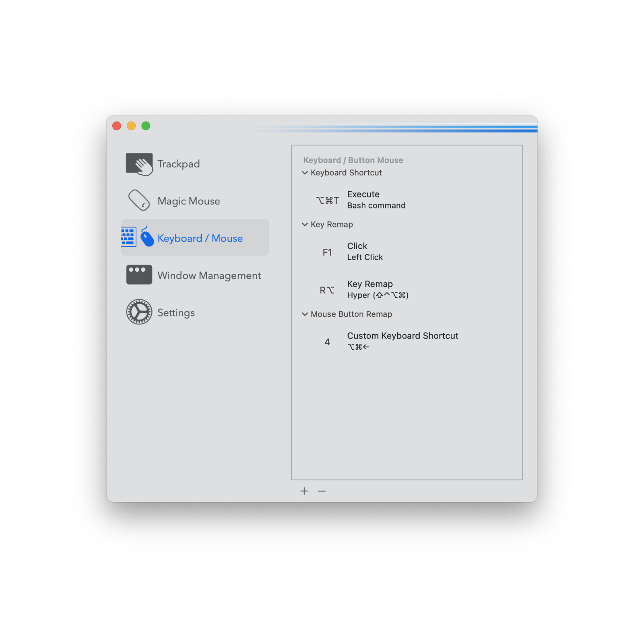644x644 pixels.
Task: Select the Hyper key remap row
Action: (378, 290)
